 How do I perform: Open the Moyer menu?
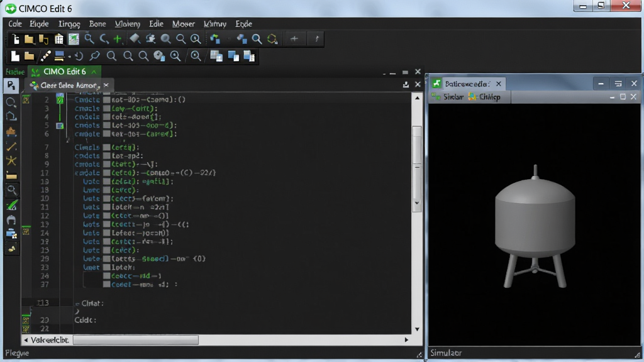183,24
